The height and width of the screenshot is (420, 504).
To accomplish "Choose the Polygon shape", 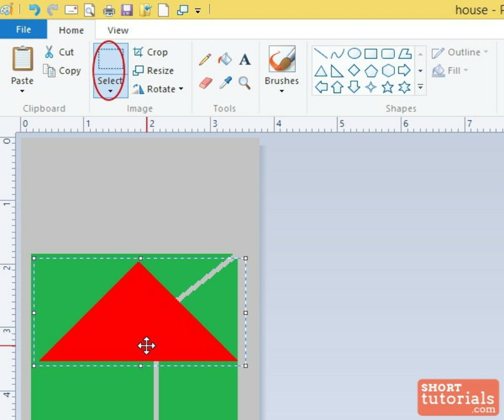I will click(405, 54).
